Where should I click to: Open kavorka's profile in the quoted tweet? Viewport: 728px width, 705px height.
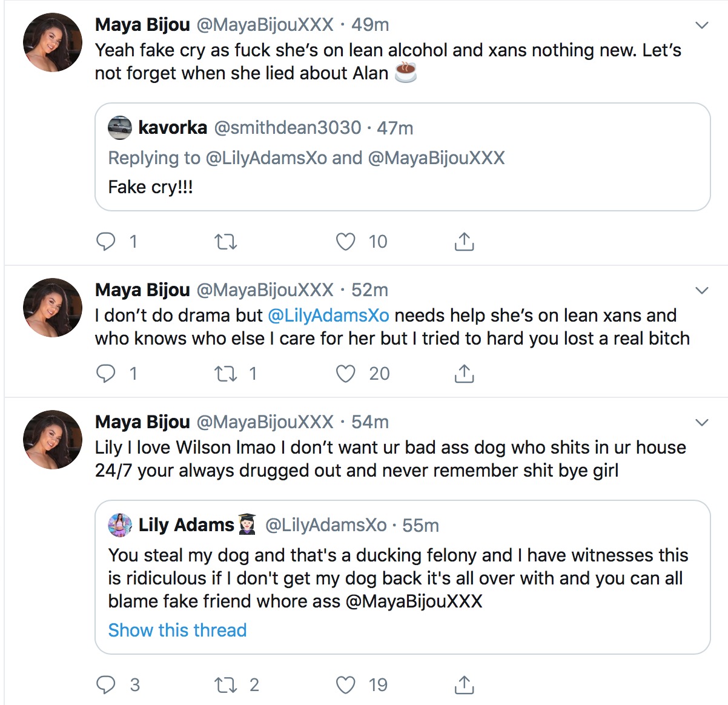175,128
